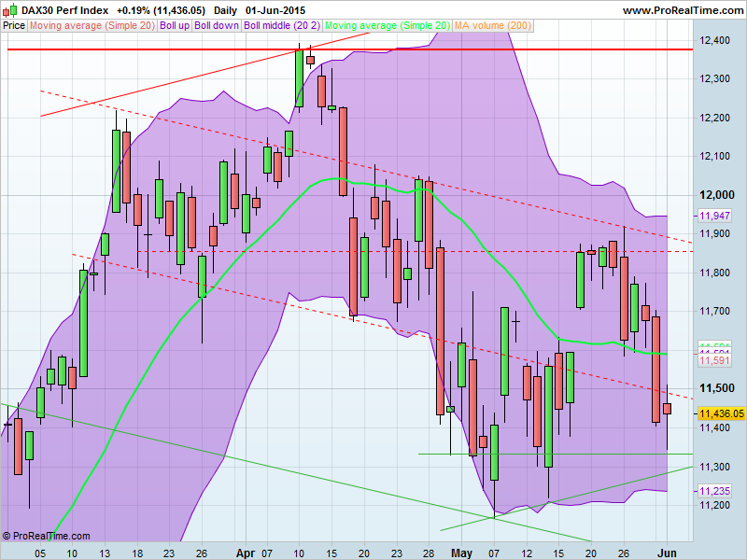
Task: Click the Apr label on date axis
Action: click(x=246, y=553)
